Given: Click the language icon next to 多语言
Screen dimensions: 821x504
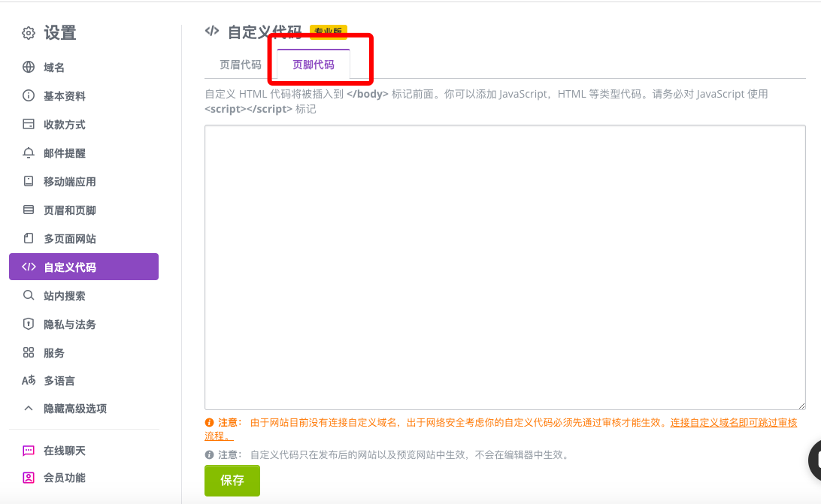Looking at the screenshot, I should click(x=29, y=381).
